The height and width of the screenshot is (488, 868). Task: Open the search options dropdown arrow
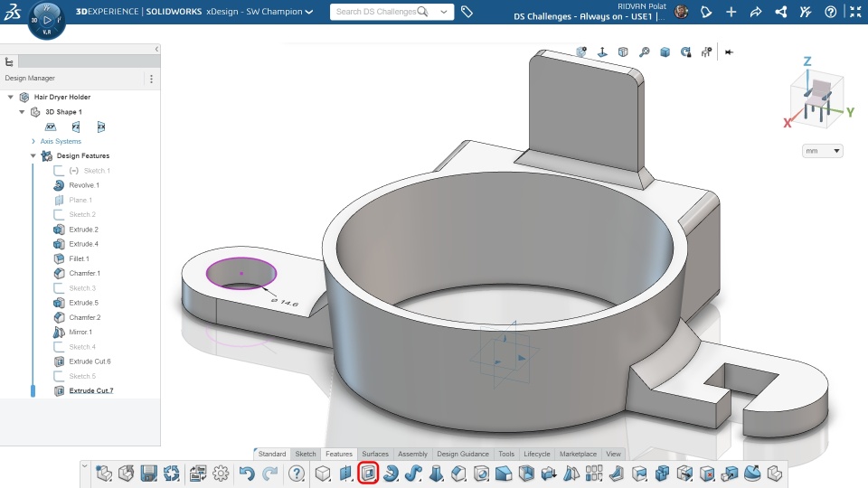click(x=443, y=12)
